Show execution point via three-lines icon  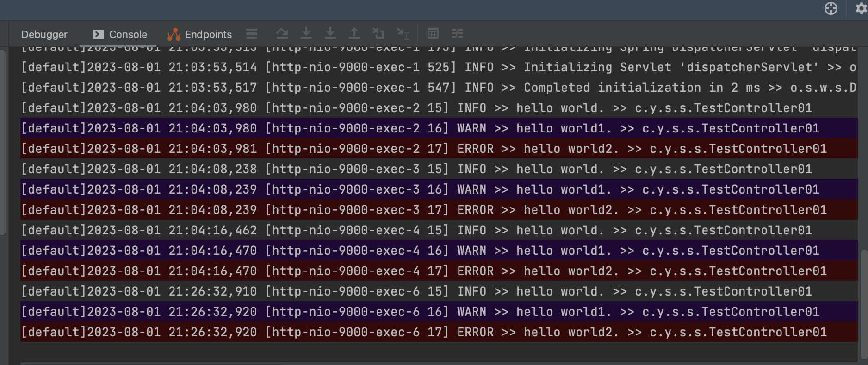252,34
